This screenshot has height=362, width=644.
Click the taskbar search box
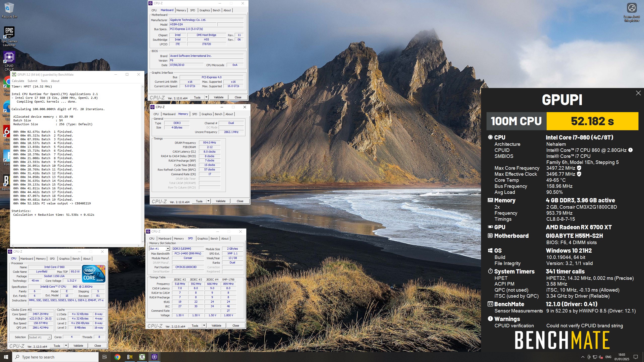click(x=55, y=357)
